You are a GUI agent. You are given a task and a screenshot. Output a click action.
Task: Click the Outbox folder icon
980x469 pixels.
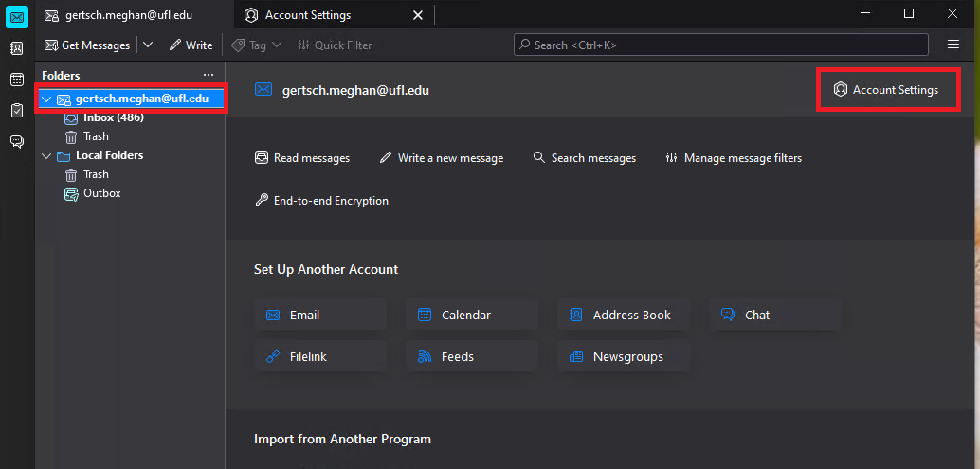coord(71,193)
